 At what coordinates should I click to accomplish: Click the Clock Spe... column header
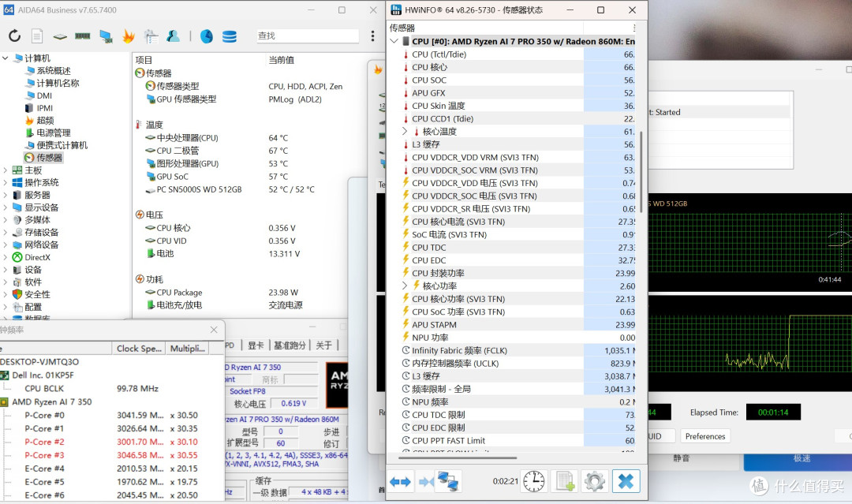(x=139, y=349)
